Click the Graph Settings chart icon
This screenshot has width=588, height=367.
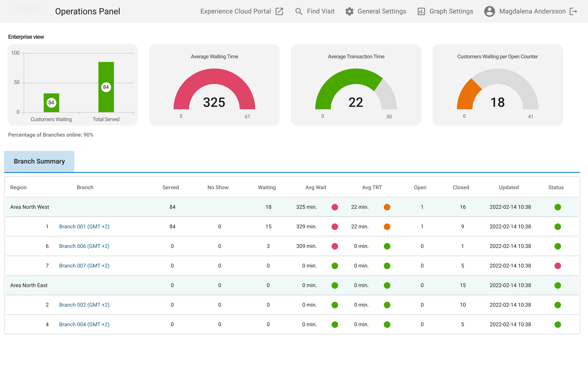421,11
